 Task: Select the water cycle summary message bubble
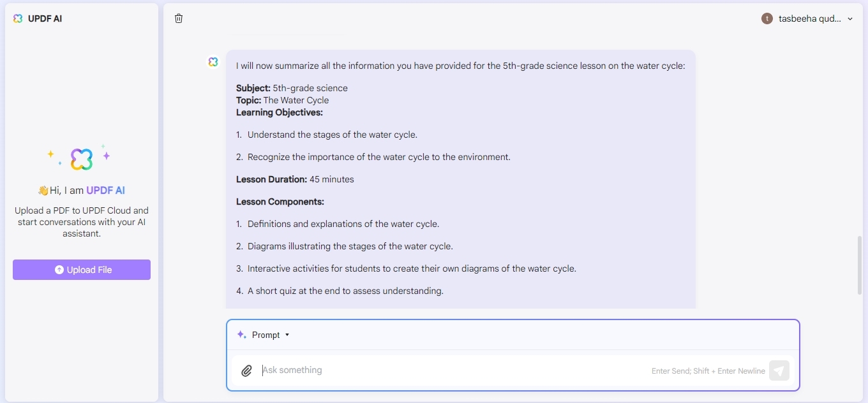460,179
